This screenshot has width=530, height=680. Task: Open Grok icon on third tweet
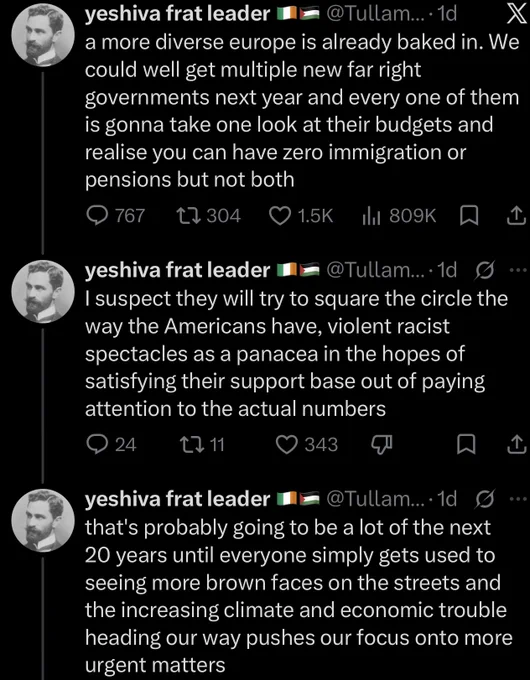[484, 500]
